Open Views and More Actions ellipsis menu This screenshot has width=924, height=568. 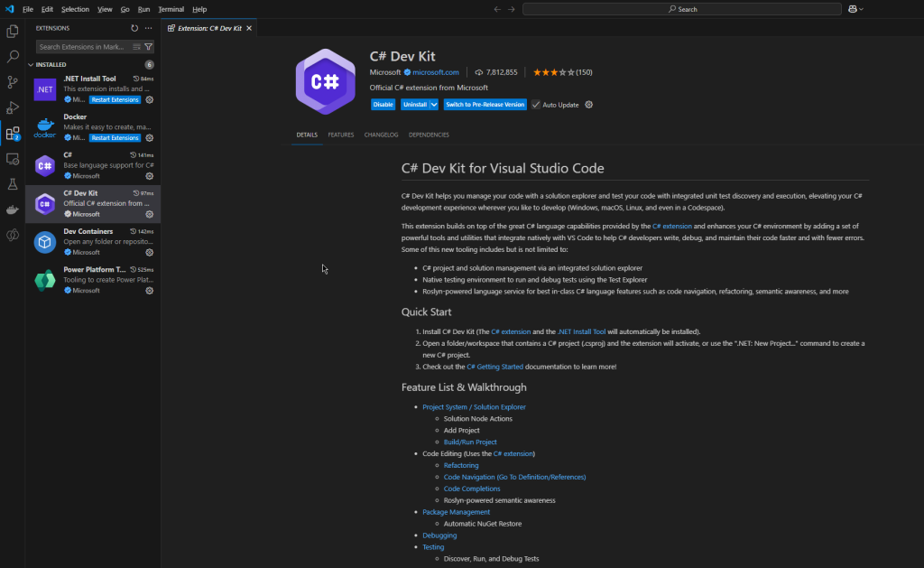149,28
